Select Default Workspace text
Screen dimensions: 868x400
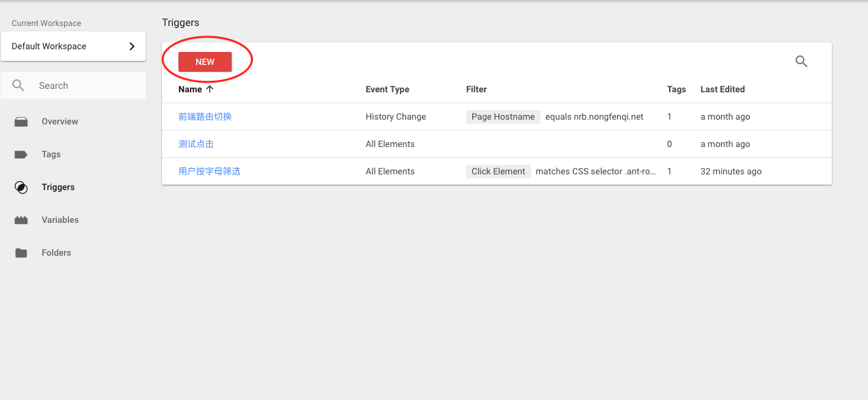pyautogui.click(x=49, y=46)
